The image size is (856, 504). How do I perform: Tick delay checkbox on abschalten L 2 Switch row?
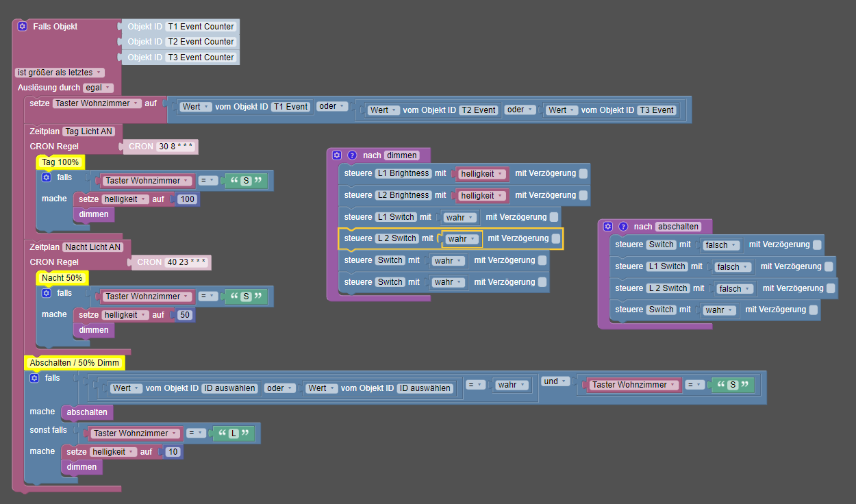pos(831,288)
